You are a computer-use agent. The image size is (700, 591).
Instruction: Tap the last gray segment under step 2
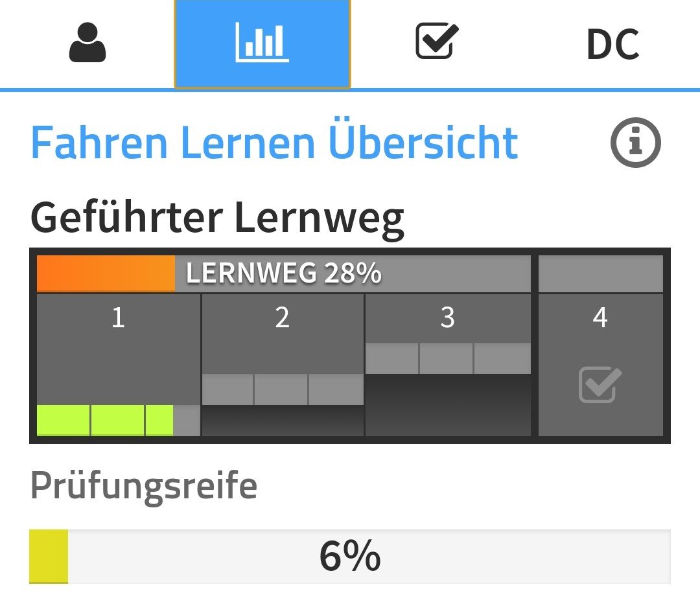[336, 389]
